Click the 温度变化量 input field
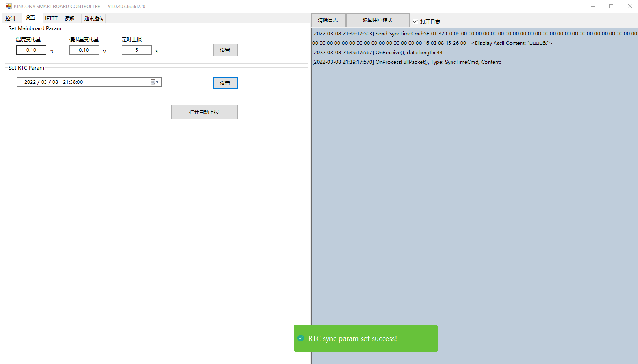The width and height of the screenshot is (638, 364). pyautogui.click(x=31, y=50)
